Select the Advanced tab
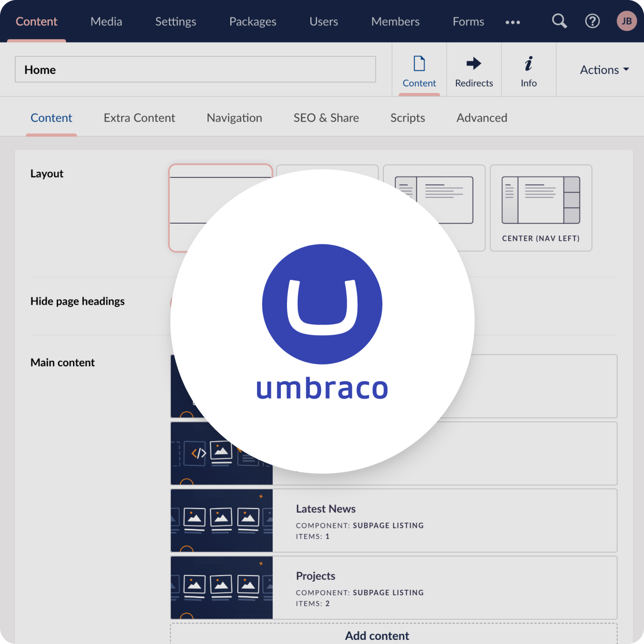The image size is (644, 644). tap(482, 118)
